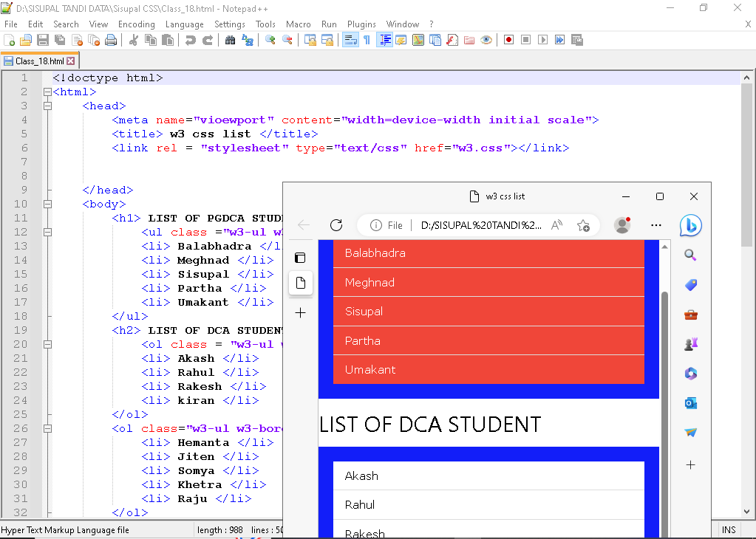Start macro recording with the red record icon
756x539 pixels.
[x=508, y=40]
